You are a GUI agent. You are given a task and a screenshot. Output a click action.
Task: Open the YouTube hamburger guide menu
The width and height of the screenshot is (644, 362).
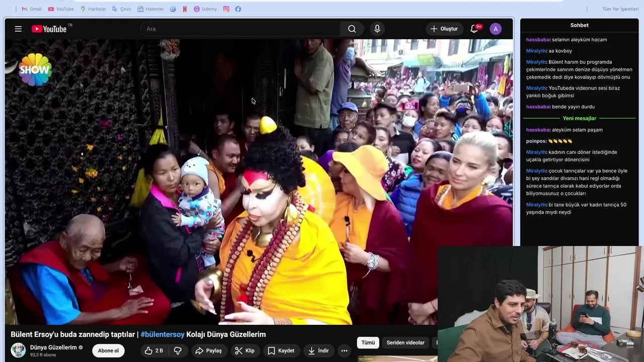(18, 29)
